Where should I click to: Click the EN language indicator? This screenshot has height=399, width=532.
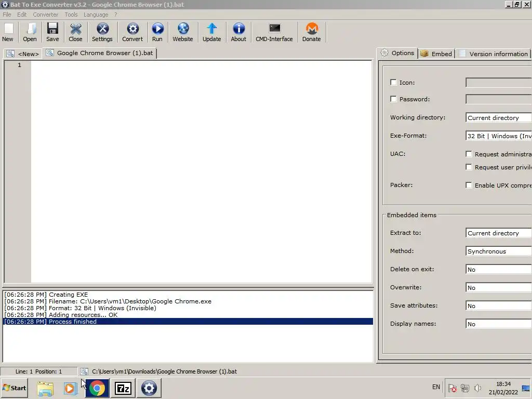tap(436, 387)
